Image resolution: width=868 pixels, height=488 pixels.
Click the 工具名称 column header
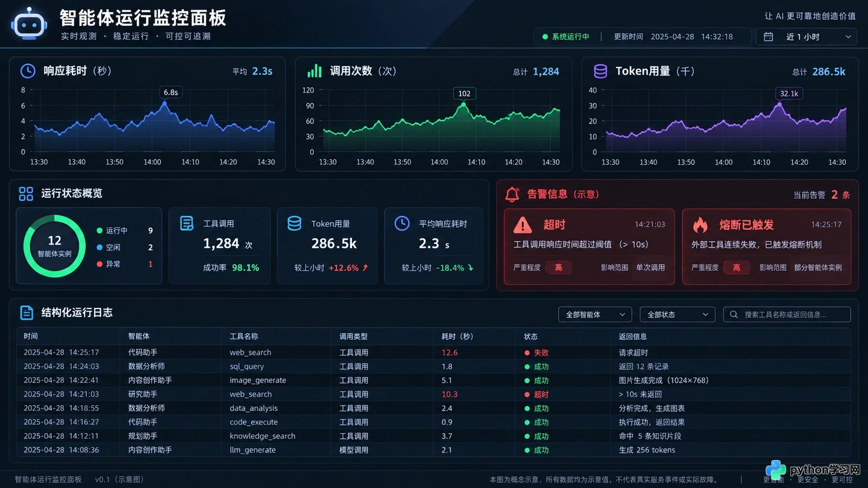tap(244, 337)
